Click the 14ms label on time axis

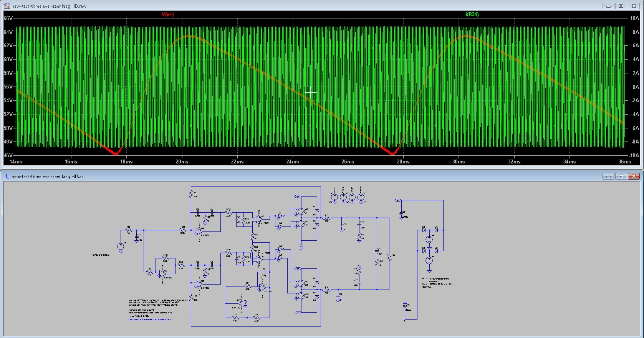pyautogui.click(x=16, y=162)
